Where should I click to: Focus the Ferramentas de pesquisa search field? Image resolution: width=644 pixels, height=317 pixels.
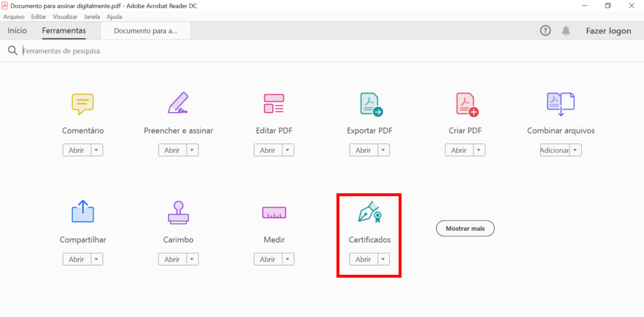(126, 51)
